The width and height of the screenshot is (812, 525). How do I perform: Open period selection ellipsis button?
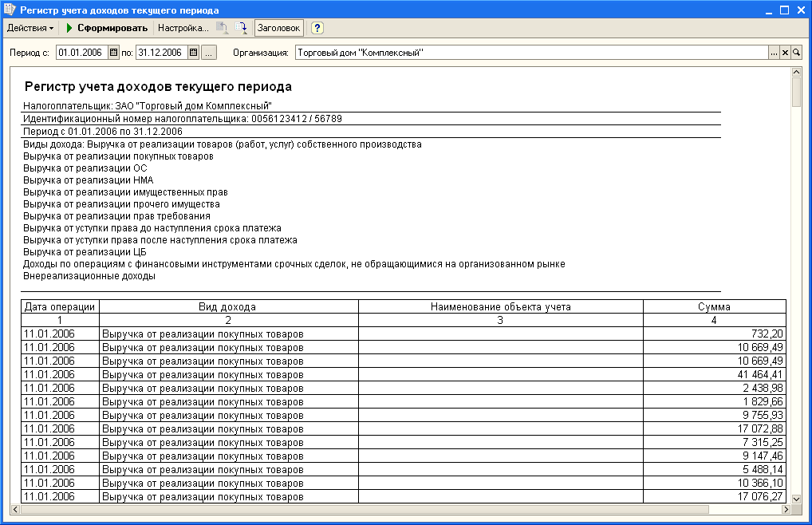pos(209,53)
